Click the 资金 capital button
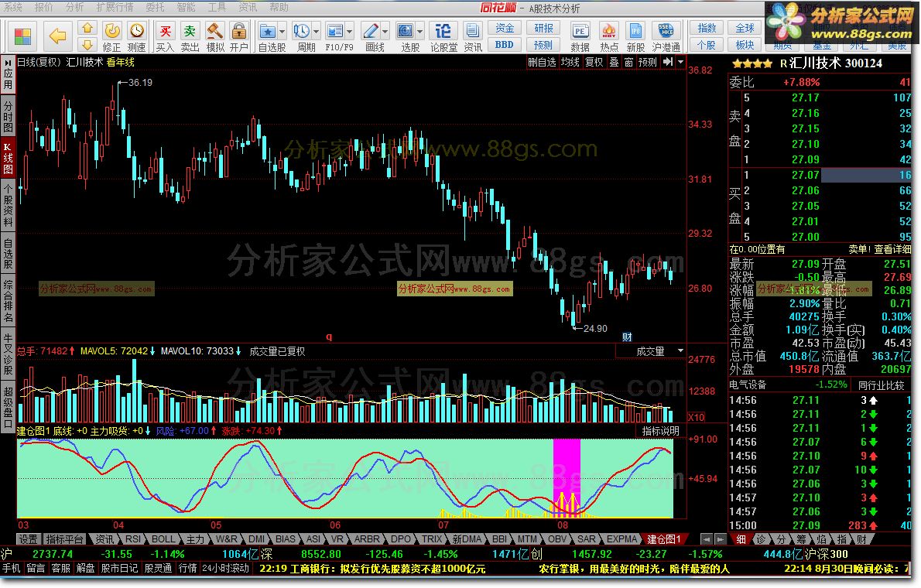Screen dimensions: 921x588 [x=505, y=28]
